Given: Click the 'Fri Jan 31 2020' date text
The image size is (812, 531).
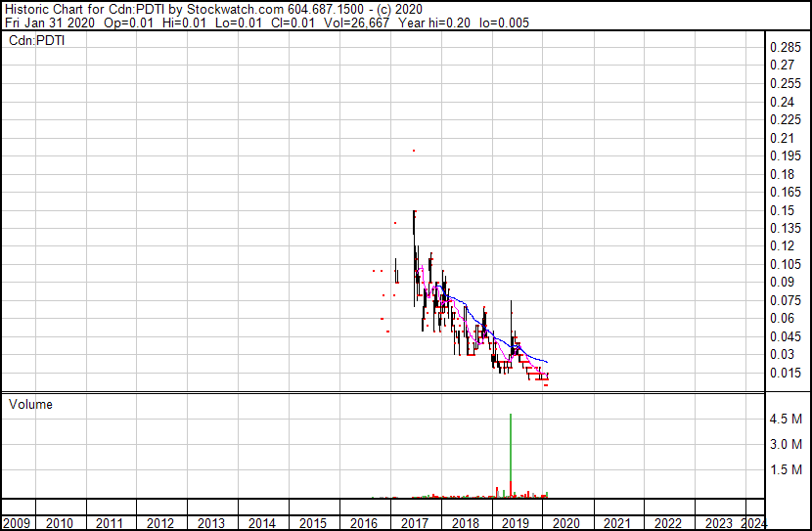Looking at the screenshot, I should tap(50, 22).
